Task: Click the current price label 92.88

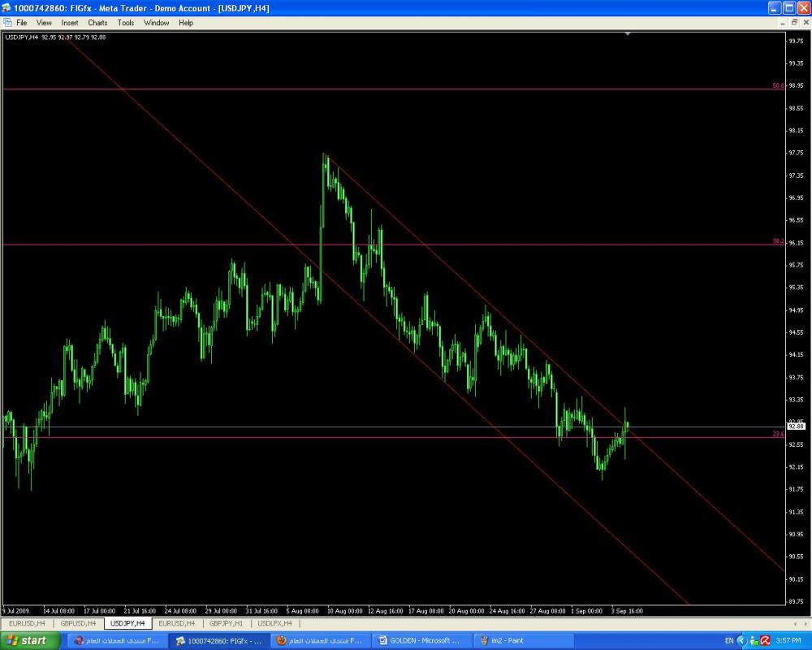Action: (796, 427)
